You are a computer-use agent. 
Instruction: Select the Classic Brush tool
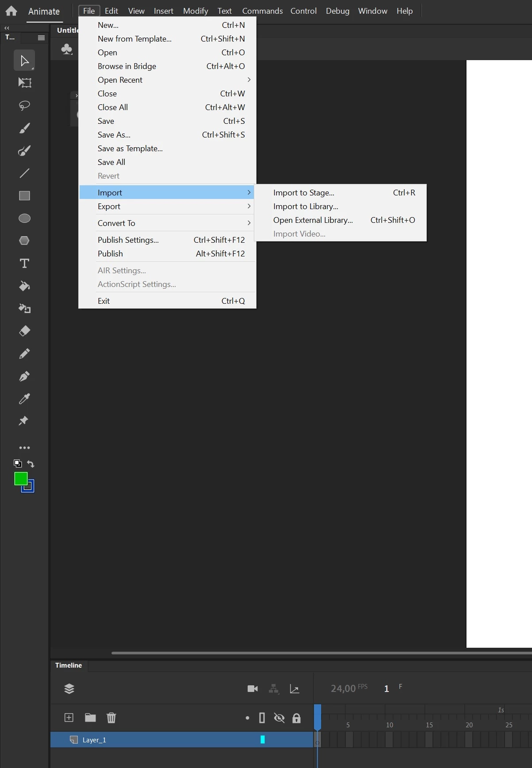click(24, 151)
